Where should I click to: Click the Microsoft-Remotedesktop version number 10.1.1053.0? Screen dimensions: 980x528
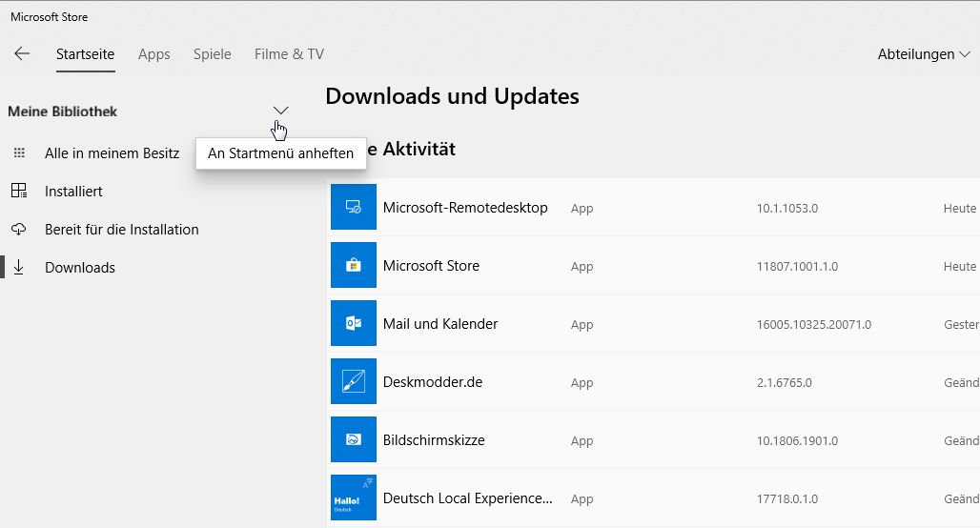(x=786, y=209)
